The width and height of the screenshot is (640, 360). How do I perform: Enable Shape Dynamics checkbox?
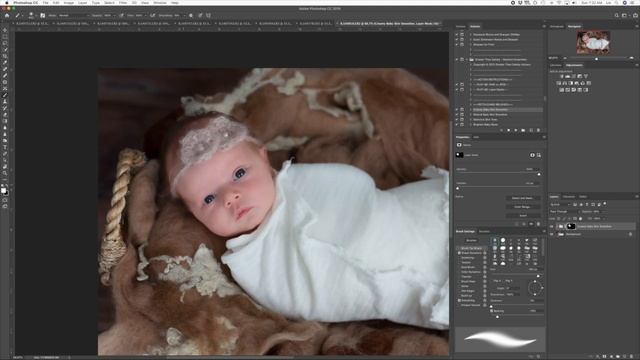pos(459,253)
